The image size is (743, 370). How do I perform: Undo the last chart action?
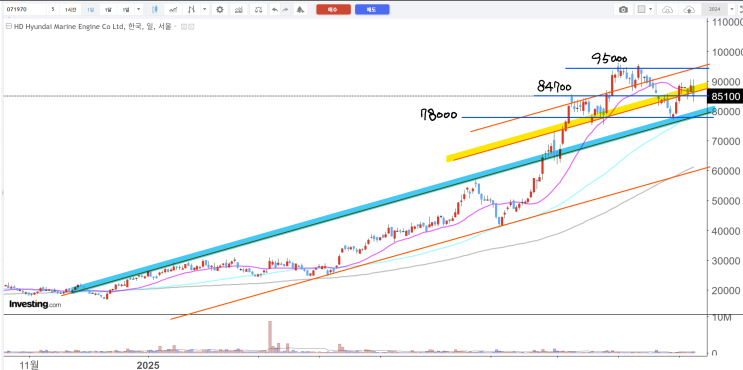pos(275,9)
